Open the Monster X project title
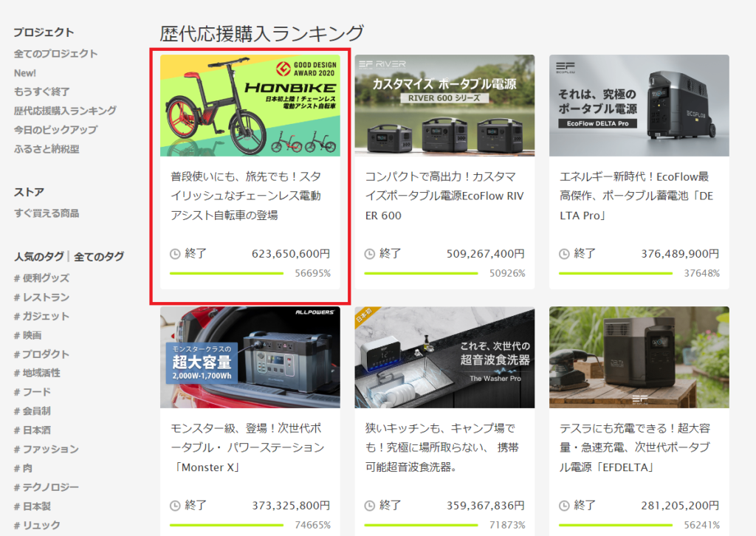 point(247,448)
